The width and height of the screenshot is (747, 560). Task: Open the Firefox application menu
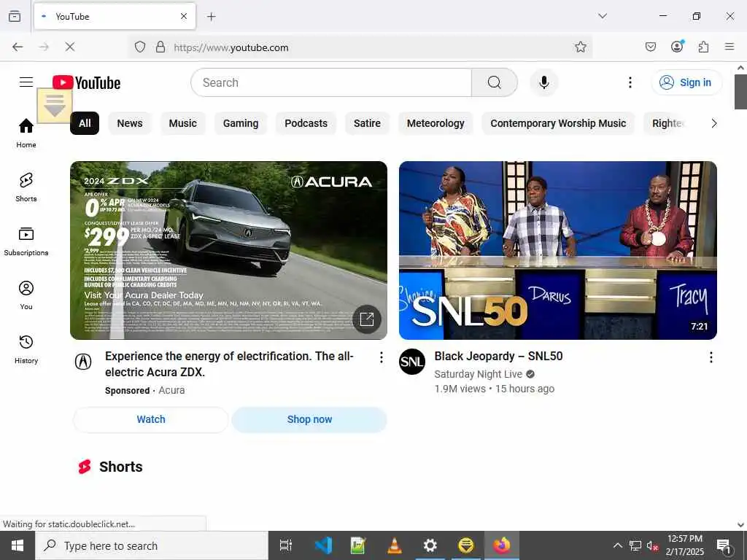729,47
